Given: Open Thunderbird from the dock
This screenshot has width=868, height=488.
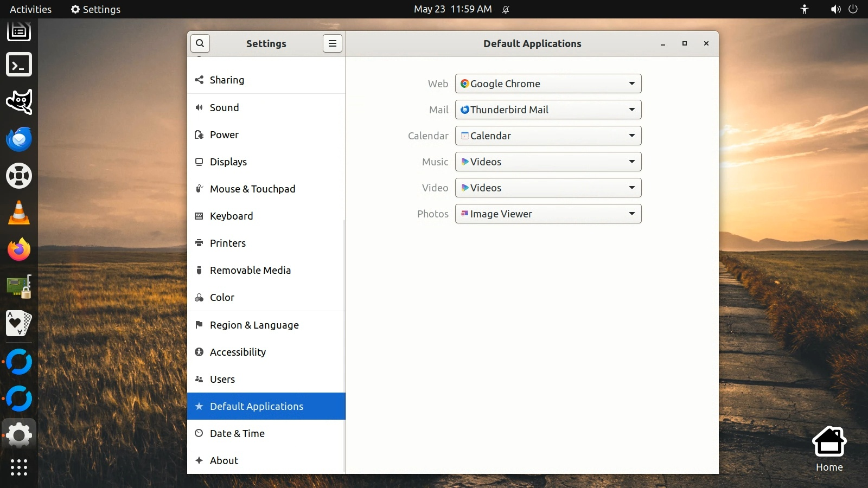Looking at the screenshot, I should point(19,139).
